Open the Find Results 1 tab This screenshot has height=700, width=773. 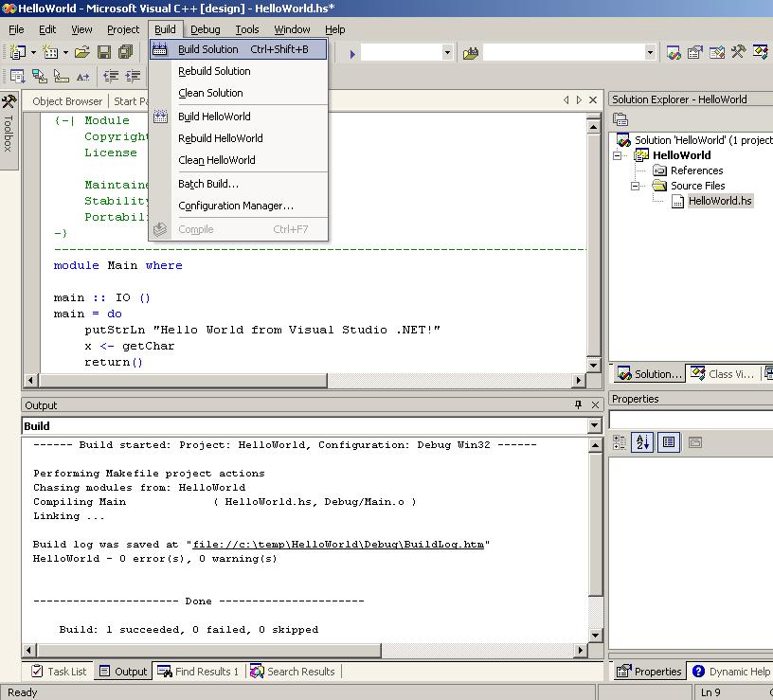point(198,672)
